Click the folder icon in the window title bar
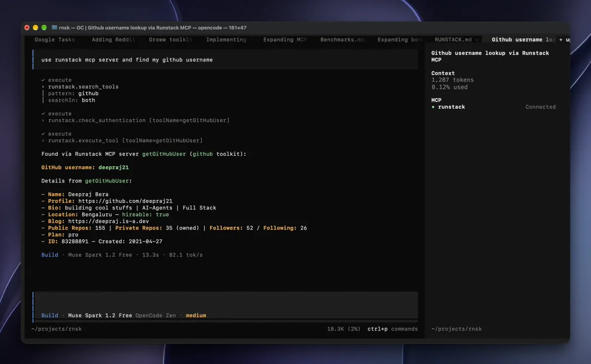This screenshot has height=364, width=591. pos(55,28)
